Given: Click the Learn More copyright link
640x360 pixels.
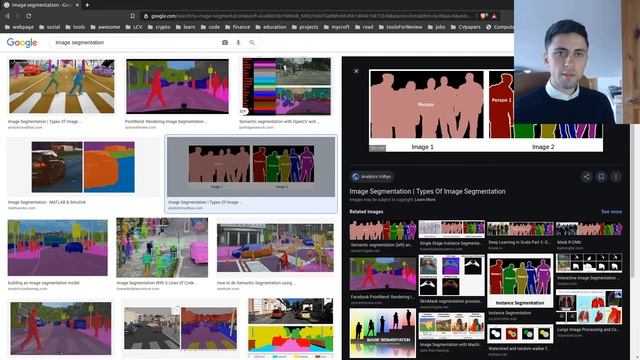Looking at the screenshot, I should coord(425,200).
